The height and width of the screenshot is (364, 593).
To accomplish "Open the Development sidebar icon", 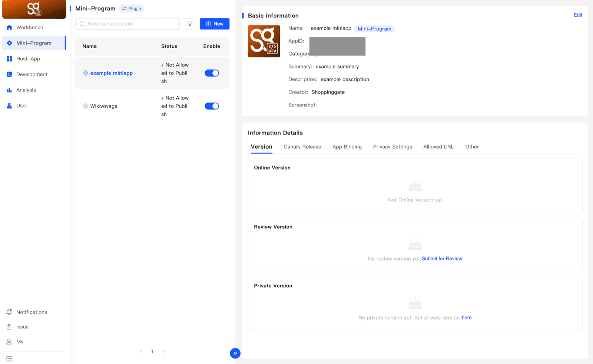I will (9, 74).
